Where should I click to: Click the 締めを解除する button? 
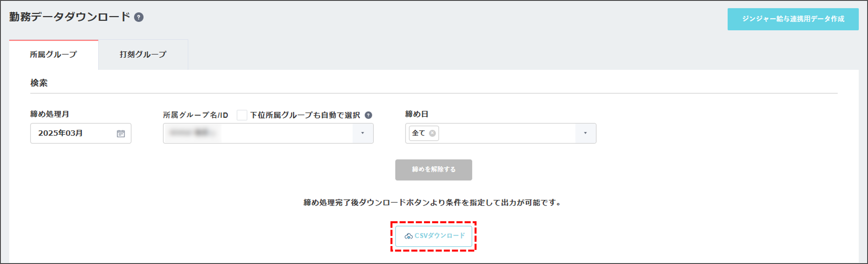[433, 170]
